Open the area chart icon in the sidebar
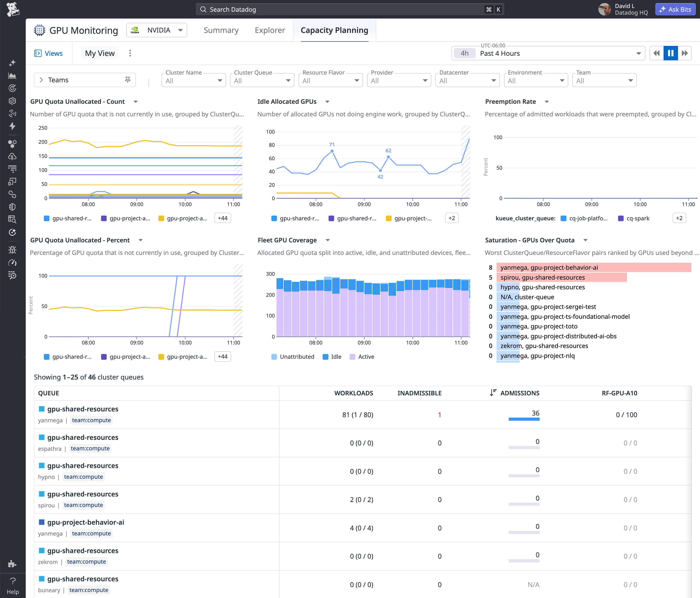The width and height of the screenshot is (700, 598). coord(13,76)
